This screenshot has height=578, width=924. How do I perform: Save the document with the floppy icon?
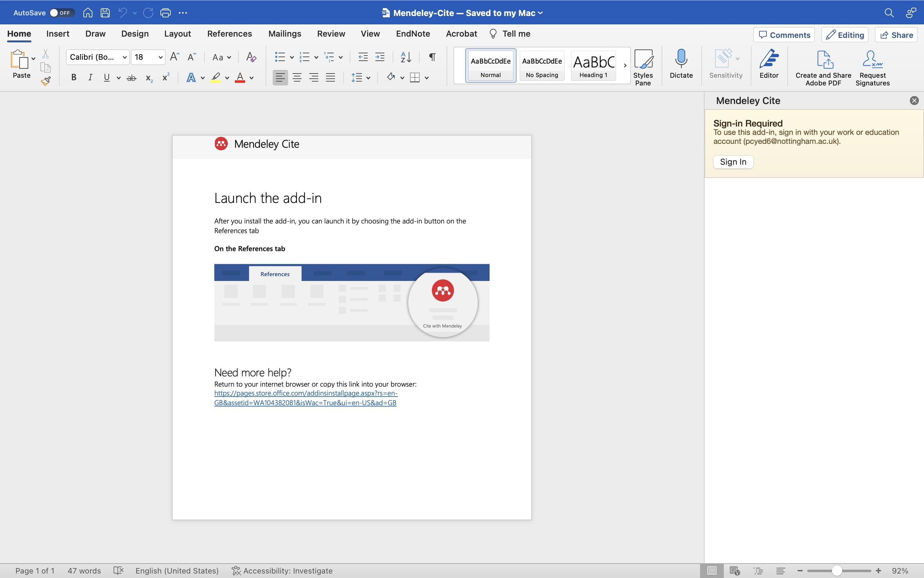pyautogui.click(x=105, y=13)
